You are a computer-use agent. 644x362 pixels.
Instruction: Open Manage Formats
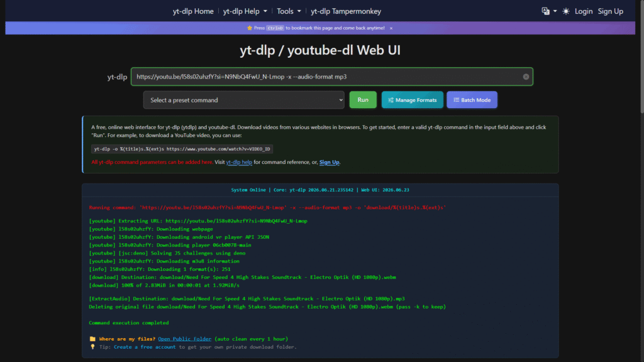pyautogui.click(x=413, y=100)
